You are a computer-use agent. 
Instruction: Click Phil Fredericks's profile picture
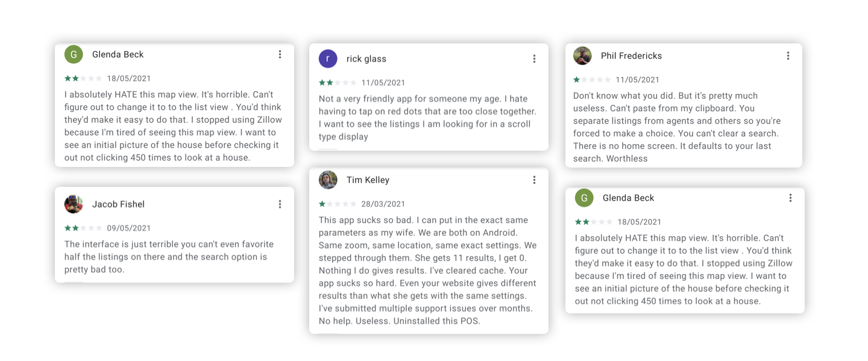pos(582,55)
